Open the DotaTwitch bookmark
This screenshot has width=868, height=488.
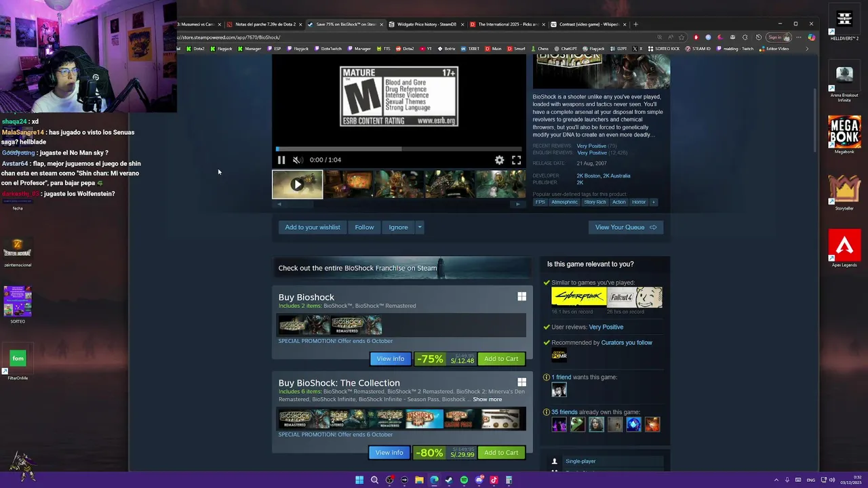[328, 49]
